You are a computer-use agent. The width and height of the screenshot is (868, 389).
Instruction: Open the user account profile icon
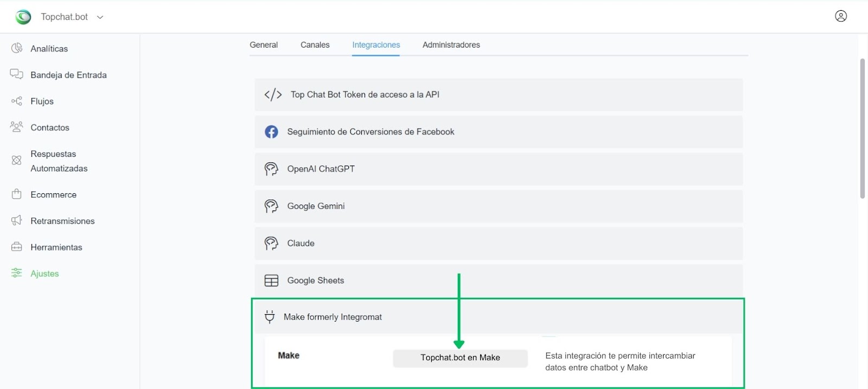(841, 16)
